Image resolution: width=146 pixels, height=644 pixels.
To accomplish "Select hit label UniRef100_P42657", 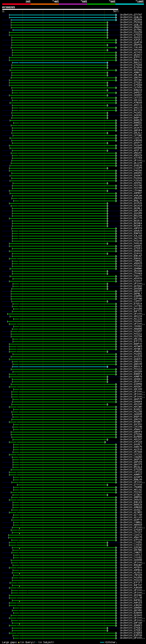I will [131, 331].
